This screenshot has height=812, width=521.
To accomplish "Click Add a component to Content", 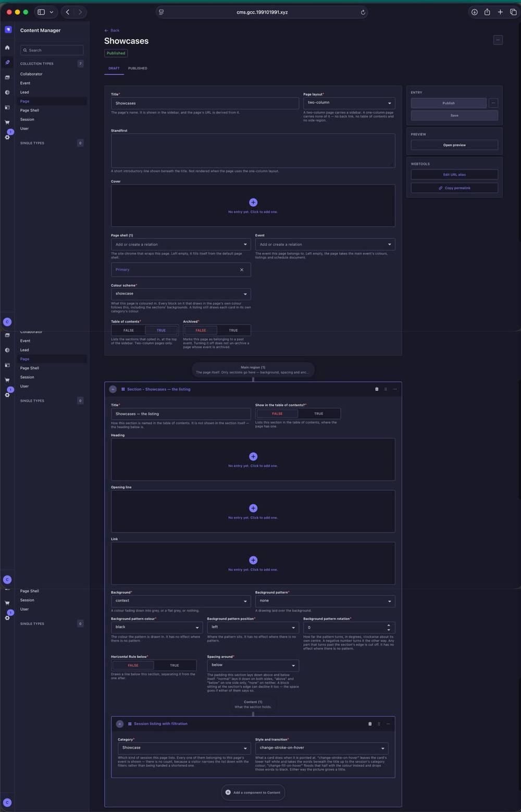I will pos(253,792).
